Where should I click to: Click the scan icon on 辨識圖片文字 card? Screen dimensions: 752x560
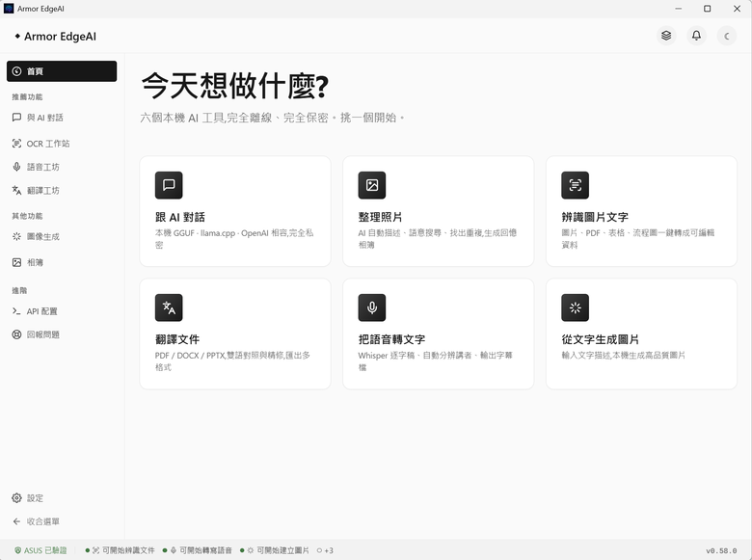tap(575, 185)
